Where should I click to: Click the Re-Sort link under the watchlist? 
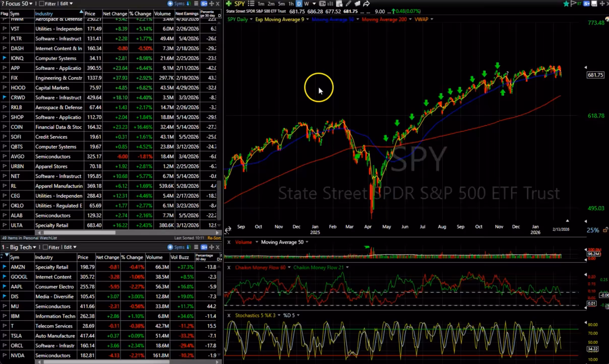point(214,238)
